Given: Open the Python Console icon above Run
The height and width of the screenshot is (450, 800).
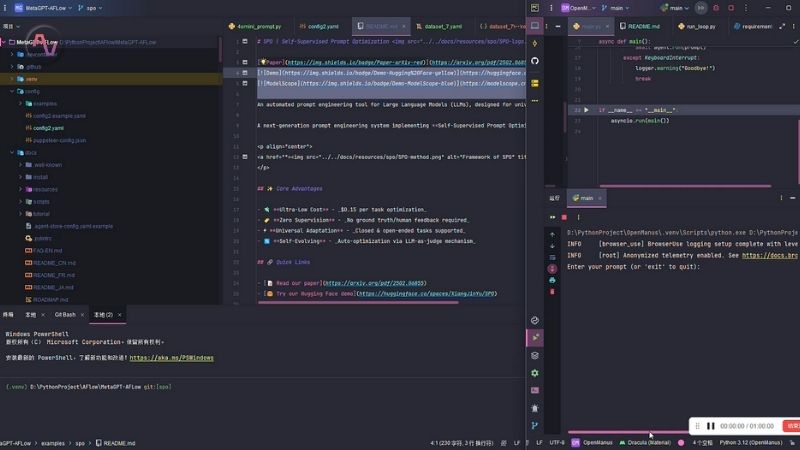Looking at the screenshot, I should 535,320.
